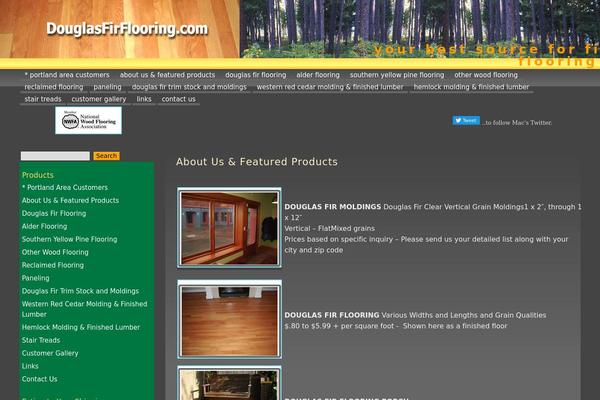Go to 'western red cedar molding & finished lumber' top menu
Screen dimensions: 600x400
[x=330, y=87]
